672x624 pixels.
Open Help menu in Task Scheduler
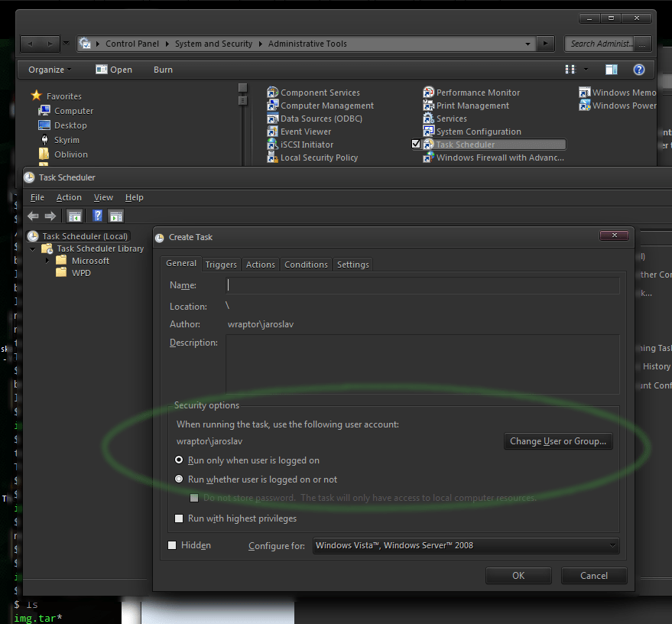point(134,197)
